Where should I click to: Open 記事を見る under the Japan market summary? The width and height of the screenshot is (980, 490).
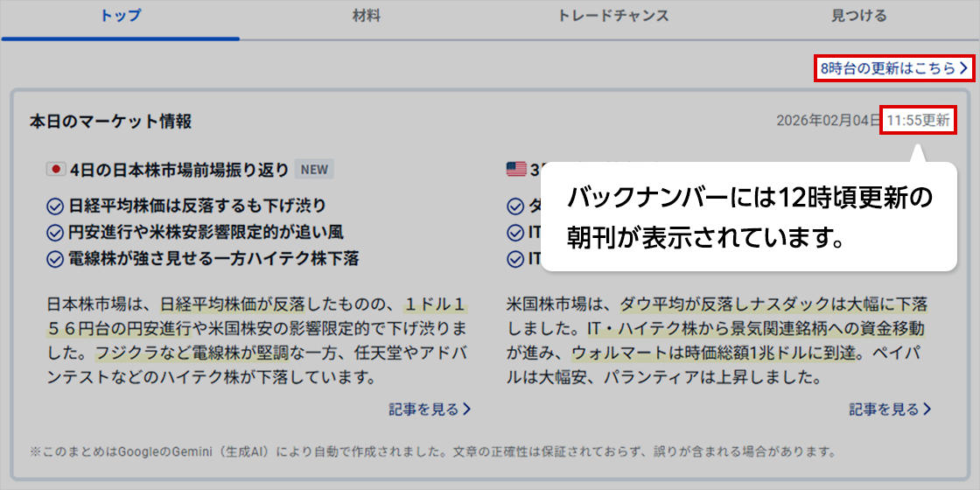click(x=430, y=409)
